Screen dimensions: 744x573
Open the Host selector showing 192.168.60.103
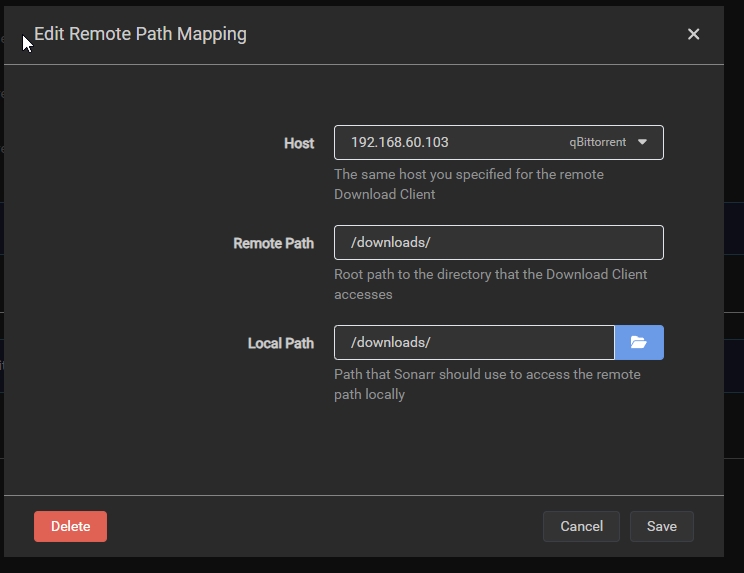point(450,143)
